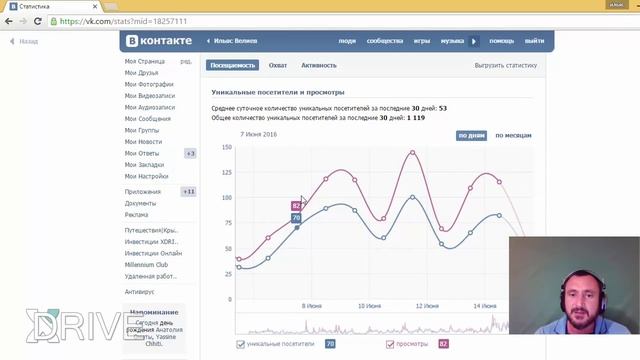Open Мои Группы in sidebar
This screenshot has height=360, width=640.
coord(142,130)
